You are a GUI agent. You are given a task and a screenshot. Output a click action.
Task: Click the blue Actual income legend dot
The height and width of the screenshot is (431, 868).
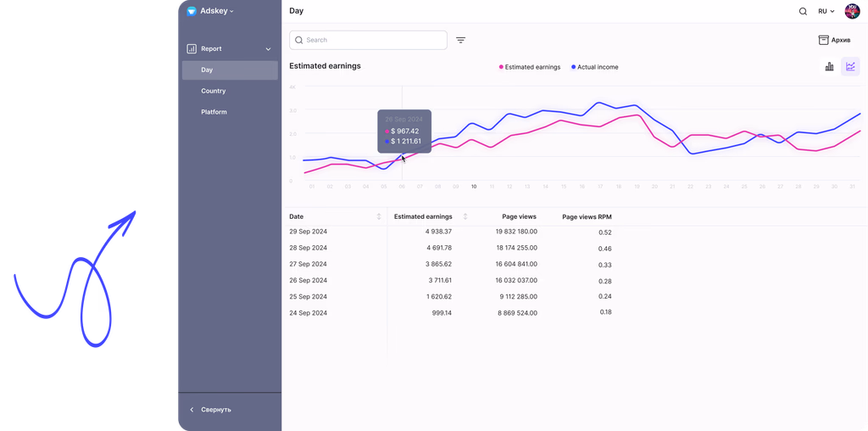(x=574, y=67)
